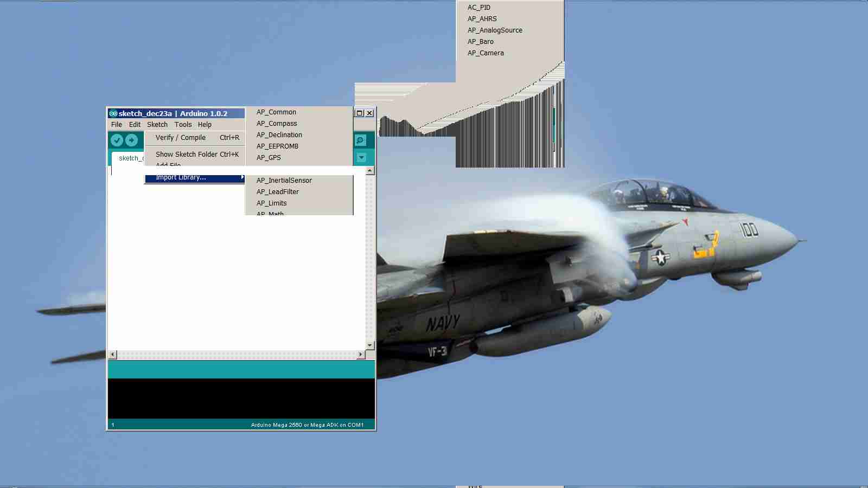
Task: Select the sketch tab in the editor
Action: (x=129, y=158)
